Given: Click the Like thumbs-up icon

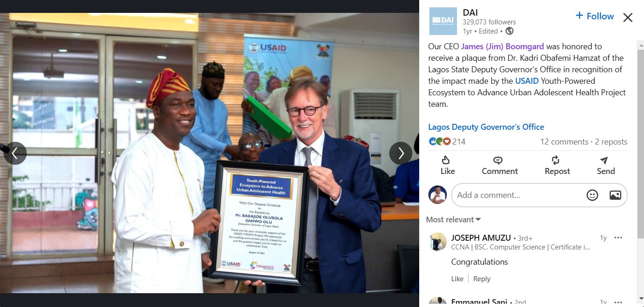Looking at the screenshot, I should pos(445,160).
